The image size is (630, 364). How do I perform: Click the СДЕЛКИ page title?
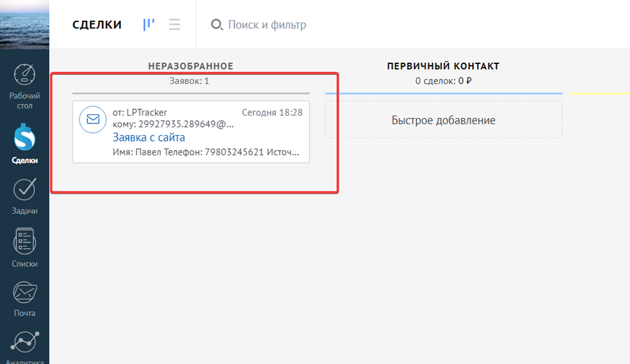coord(97,25)
